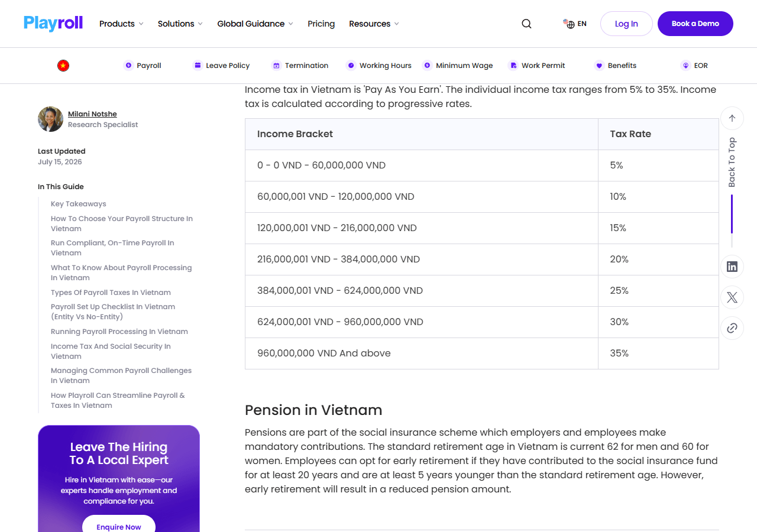Open the search magnifier icon
Image resolution: width=757 pixels, height=532 pixels.
[x=526, y=24]
